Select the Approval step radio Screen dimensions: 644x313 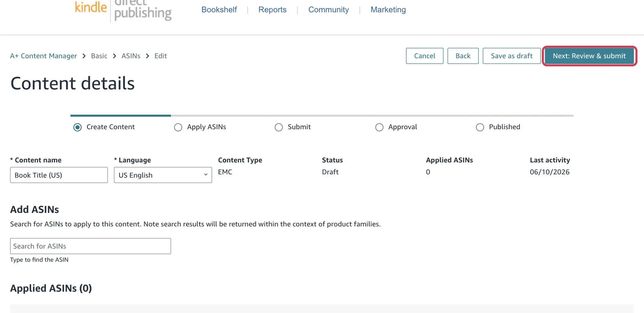(x=379, y=127)
